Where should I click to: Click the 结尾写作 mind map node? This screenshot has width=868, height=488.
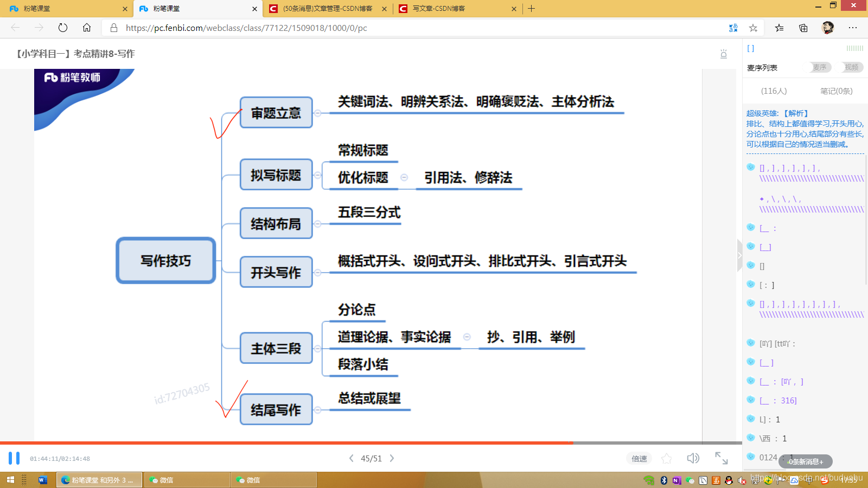[276, 409]
